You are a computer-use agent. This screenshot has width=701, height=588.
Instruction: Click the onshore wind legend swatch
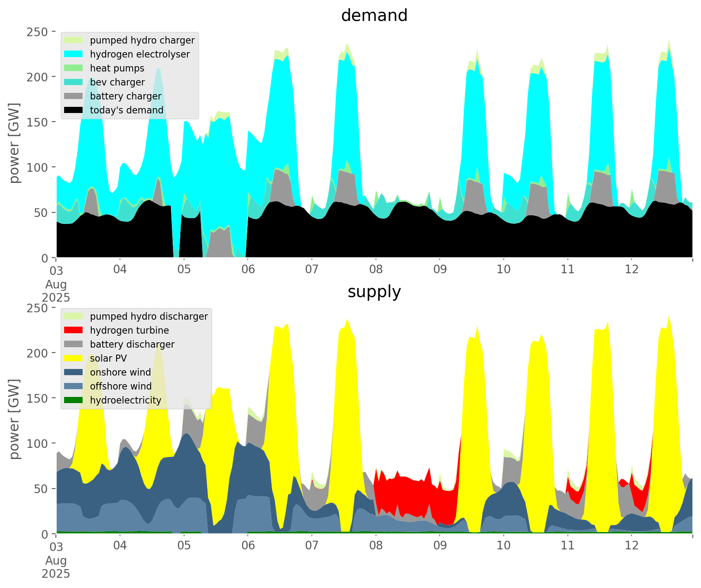[74, 372]
